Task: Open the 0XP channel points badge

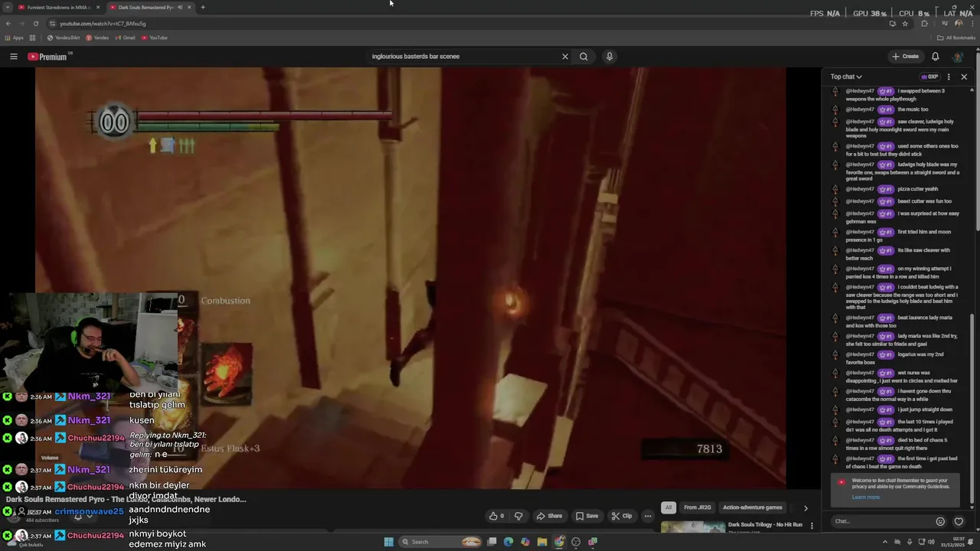Action: pos(930,77)
